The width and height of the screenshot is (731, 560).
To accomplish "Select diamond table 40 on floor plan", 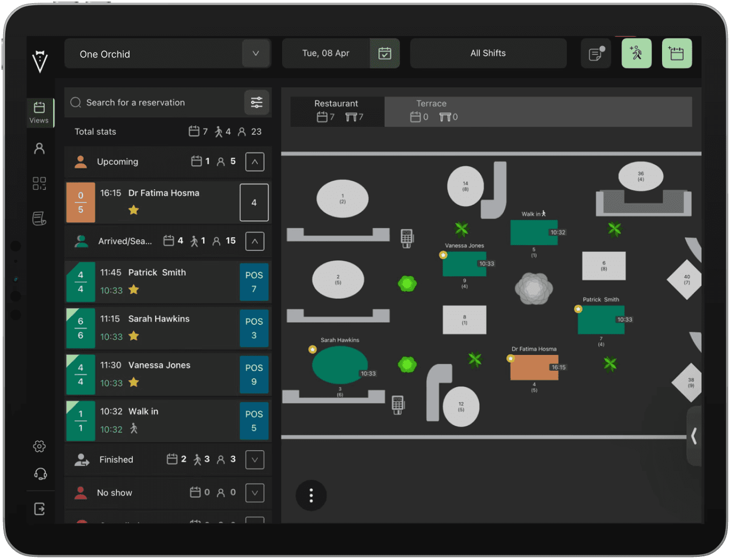I will point(685,280).
